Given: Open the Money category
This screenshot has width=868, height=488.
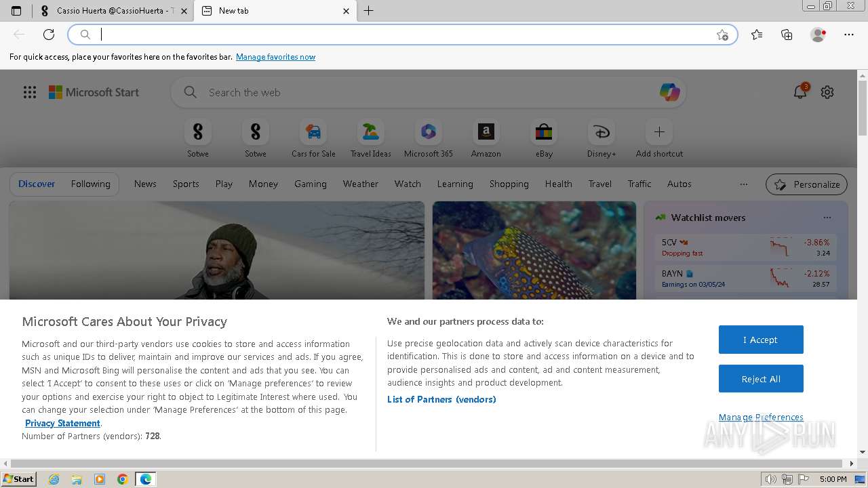Looking at the screenshot, I should tap(263, 184).
